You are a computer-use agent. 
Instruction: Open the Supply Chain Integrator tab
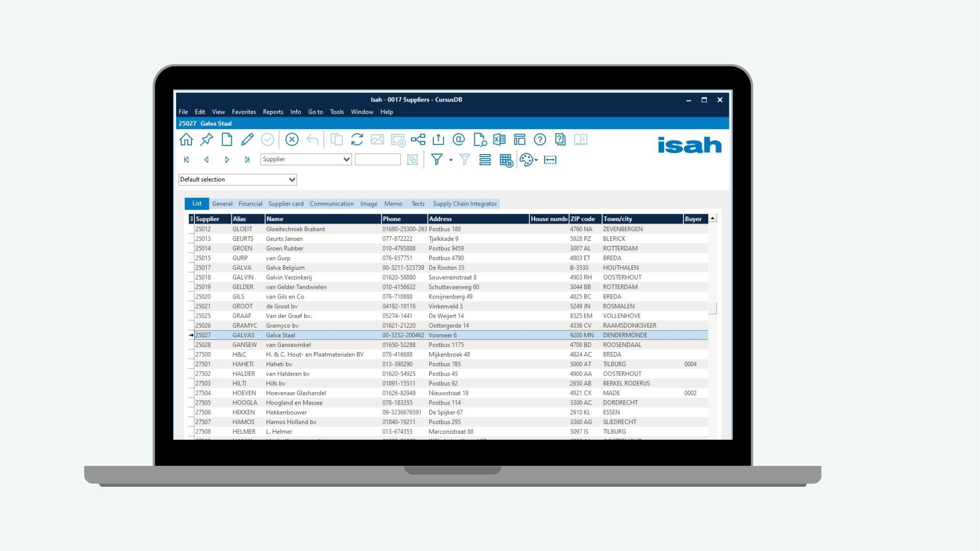465,204
